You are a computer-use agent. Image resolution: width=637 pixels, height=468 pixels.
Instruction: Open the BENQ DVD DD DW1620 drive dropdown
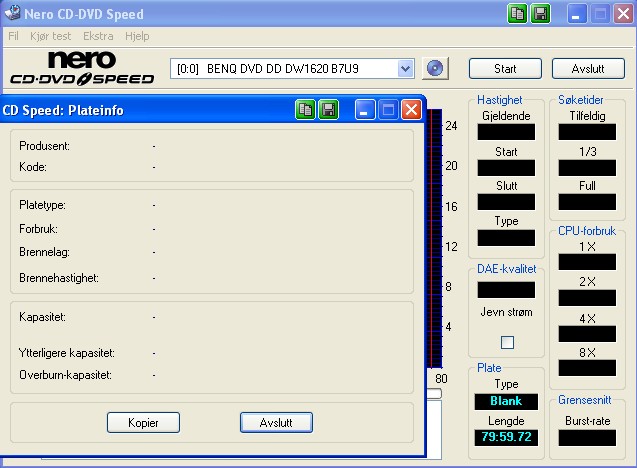tap(405, 69)
